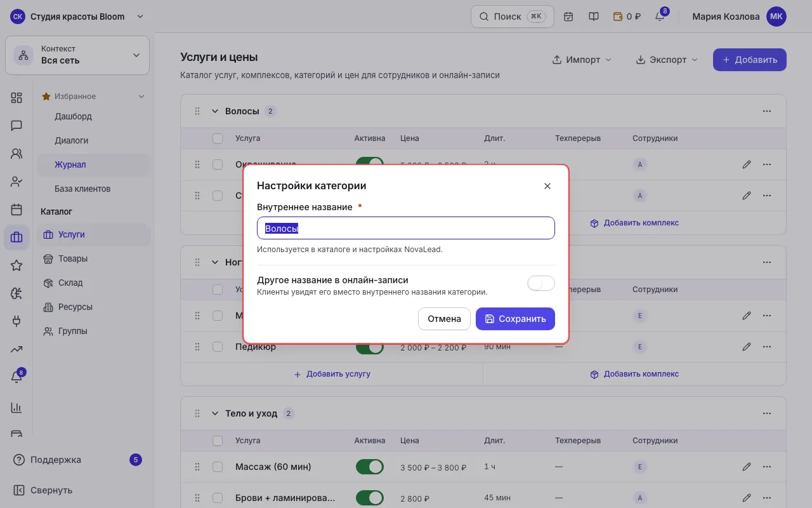Screen dimensions: 812x508
Task: Open the Поиск search box
Action: (x=513, y=17)
